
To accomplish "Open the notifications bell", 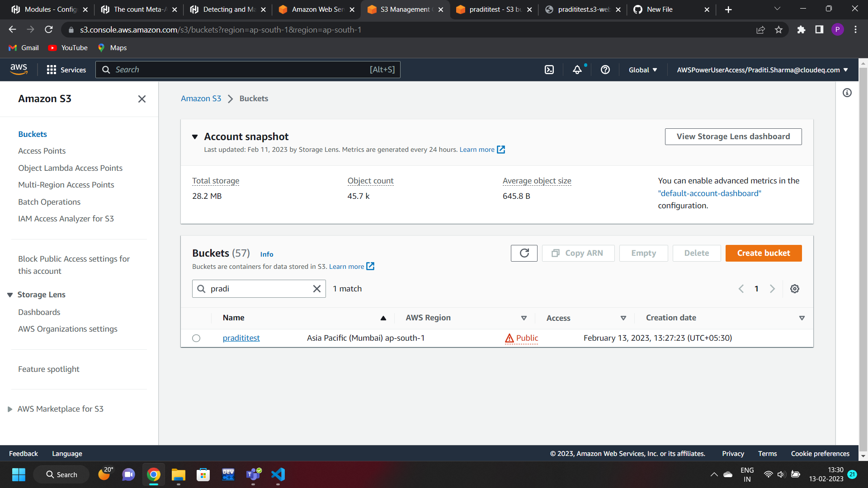I will pyautogui.click(x=577, y=70).
